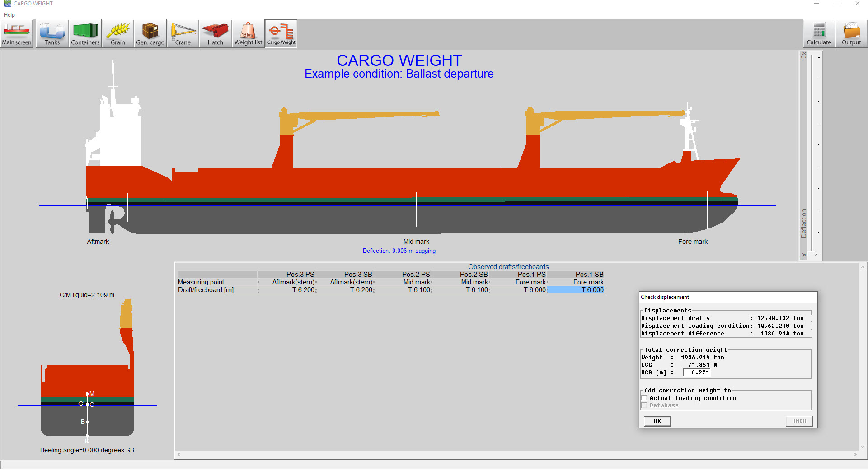
Task: Open the Weight list
Action: pyautogui.click(x=248, y=34)
